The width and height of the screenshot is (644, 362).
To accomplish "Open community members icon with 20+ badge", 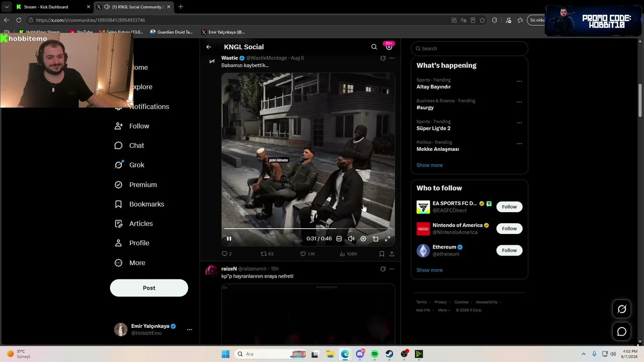I will click(x=389, y=46).
